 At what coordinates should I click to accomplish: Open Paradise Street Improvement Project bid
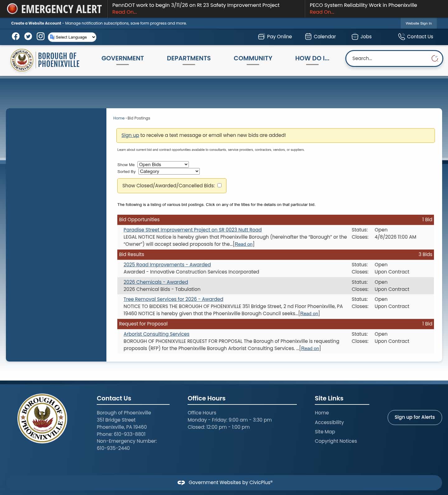pyautogui.click(x=193, y=230)
